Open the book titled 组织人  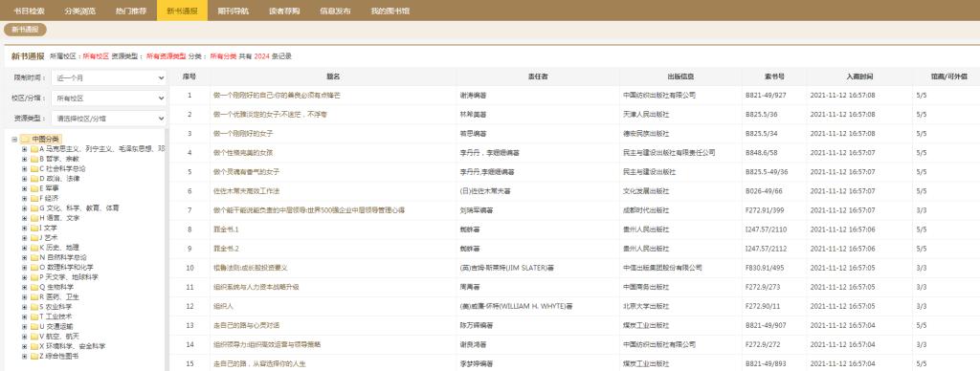[x=223, y=307]
